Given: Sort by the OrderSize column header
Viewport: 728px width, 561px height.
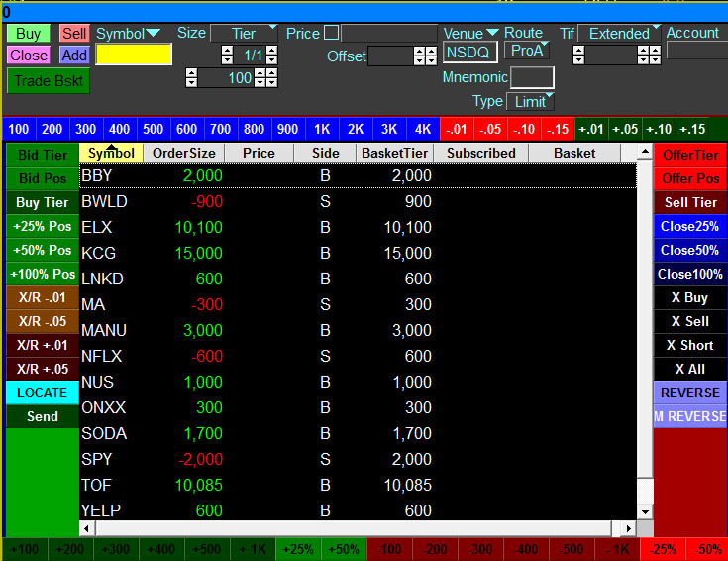Looking at the screenshot, I should coord(184,153).
